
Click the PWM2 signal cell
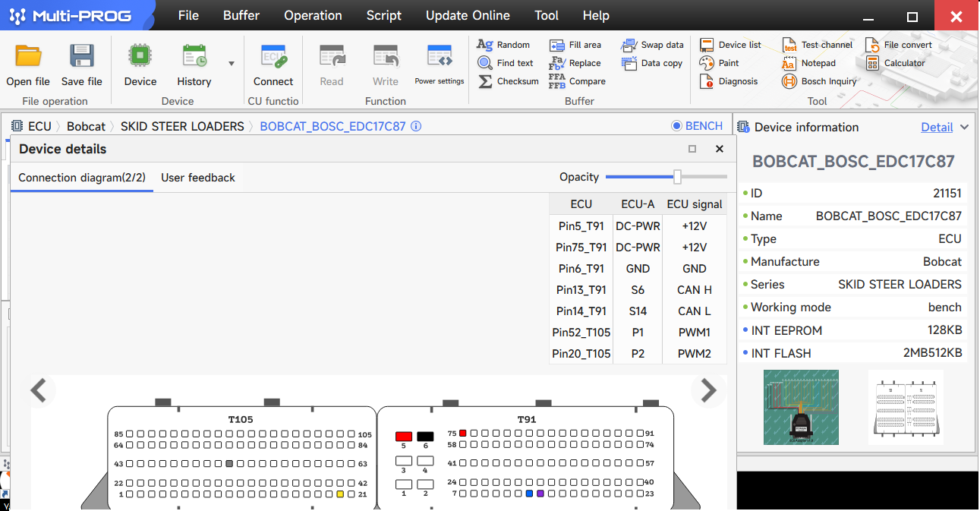pos(695,354)
